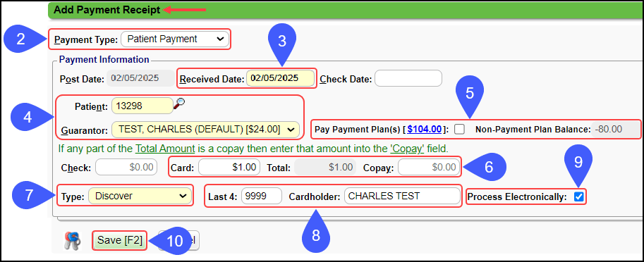Screen dimensions: 644x262
Task: Open the patient search magnifier icon
Action: coord(178,104)
